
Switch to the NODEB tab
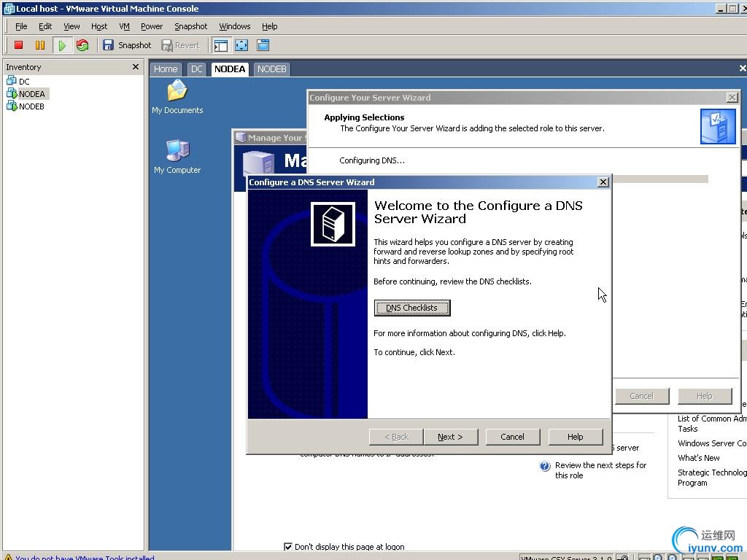point(271,69)
